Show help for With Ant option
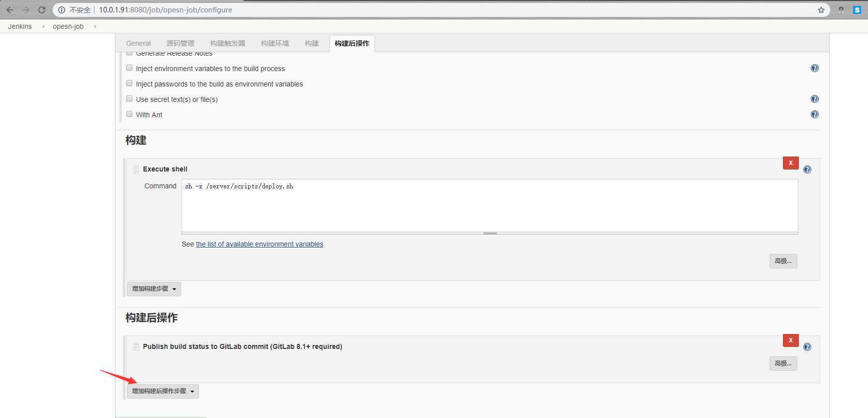Image resolution: width=868 pixels, height=418 pixels. (x=815, y=114)
